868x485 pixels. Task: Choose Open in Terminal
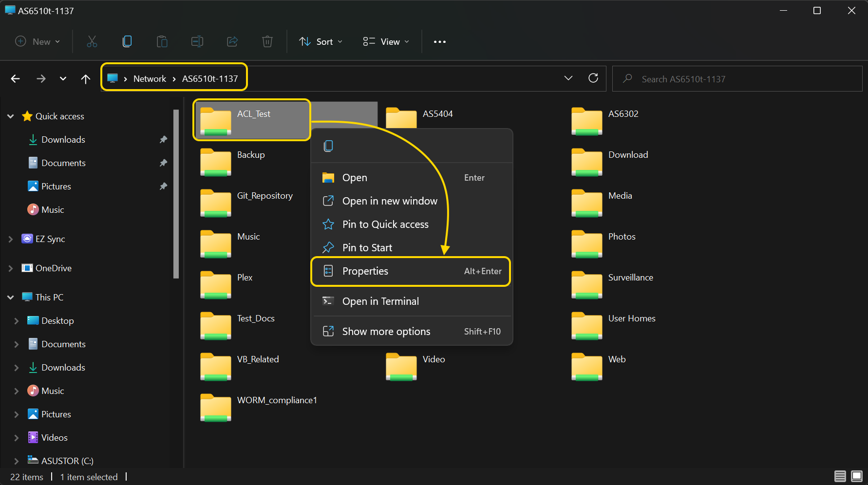click(x=412, y=301)
